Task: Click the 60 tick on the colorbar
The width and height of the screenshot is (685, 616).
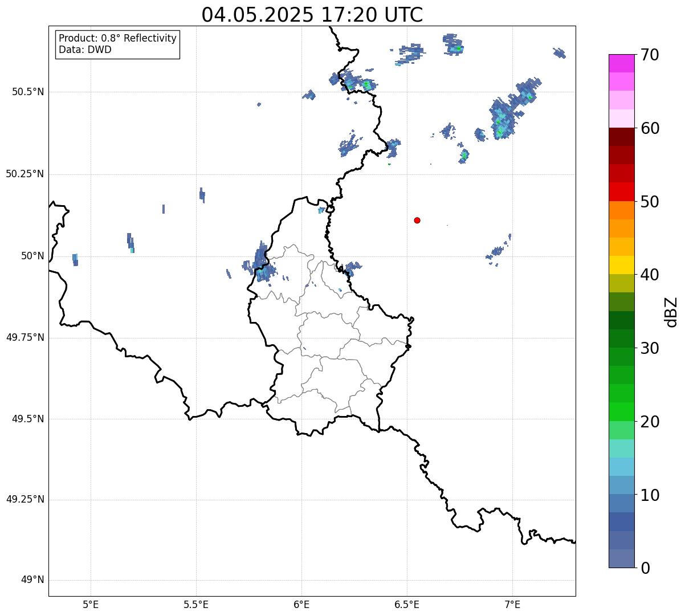Action: click(650, 128)
